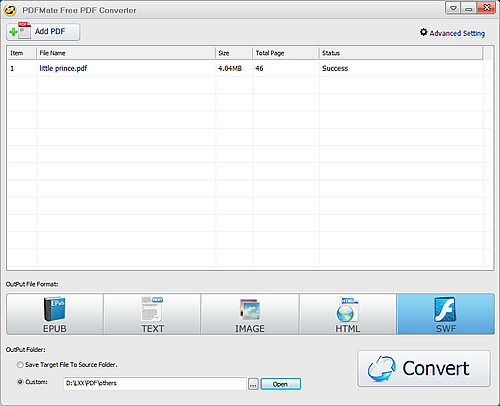Click the 4.04MB size cell
This screenshot has width=500, height=406.
pyautogui.click(x=230, y=68)
